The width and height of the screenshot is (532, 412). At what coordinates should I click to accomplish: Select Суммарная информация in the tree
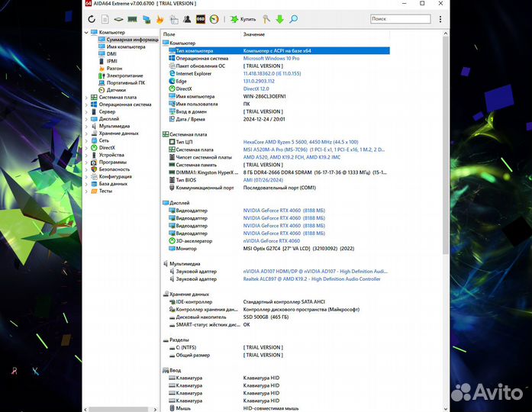[128, 40]
